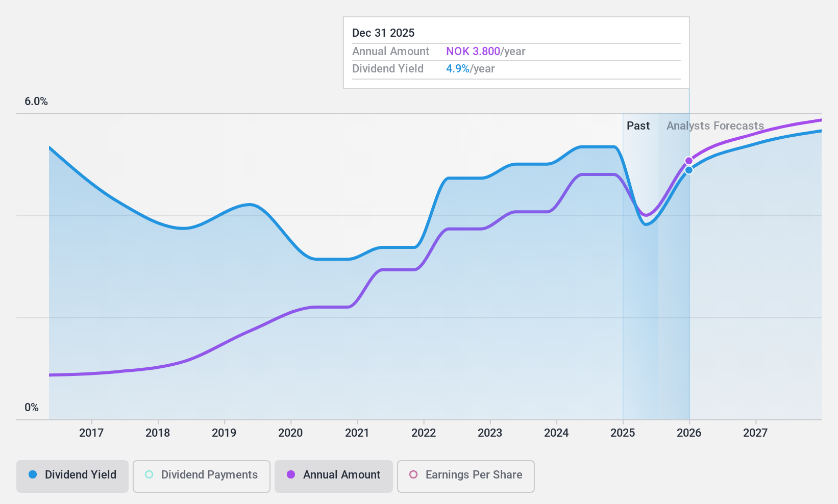Screen dimensions: 838x504
Task: Toggle the Dividend Yield series off
Action: pos(72,476)
